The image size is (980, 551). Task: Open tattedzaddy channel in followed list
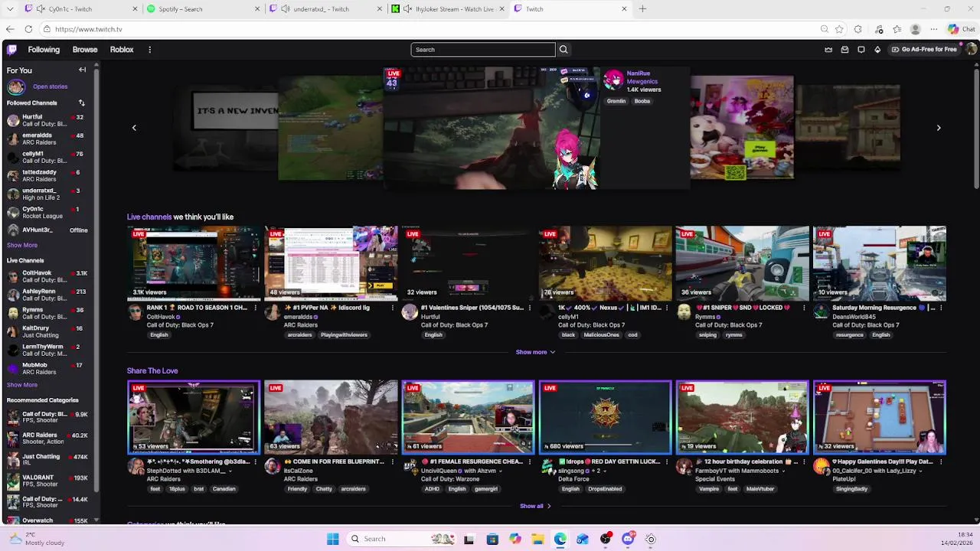point(46,175)
